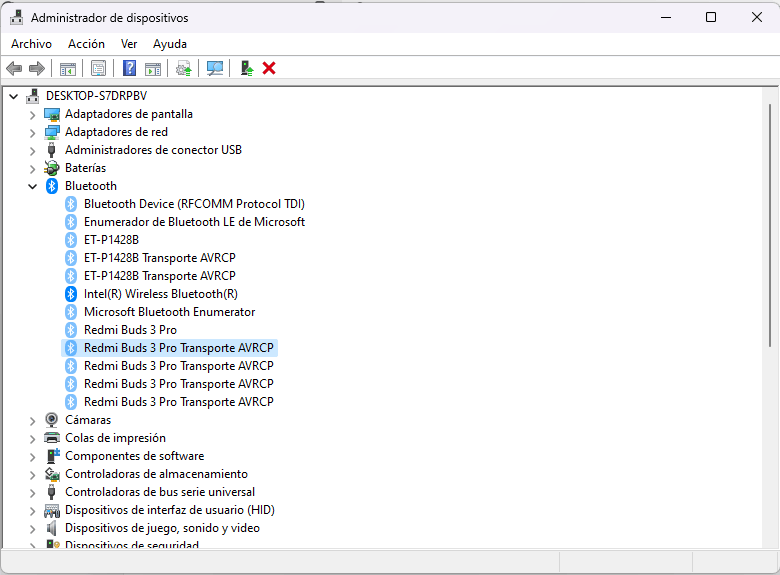Click the Componentes de software icon

coord(52,456)
